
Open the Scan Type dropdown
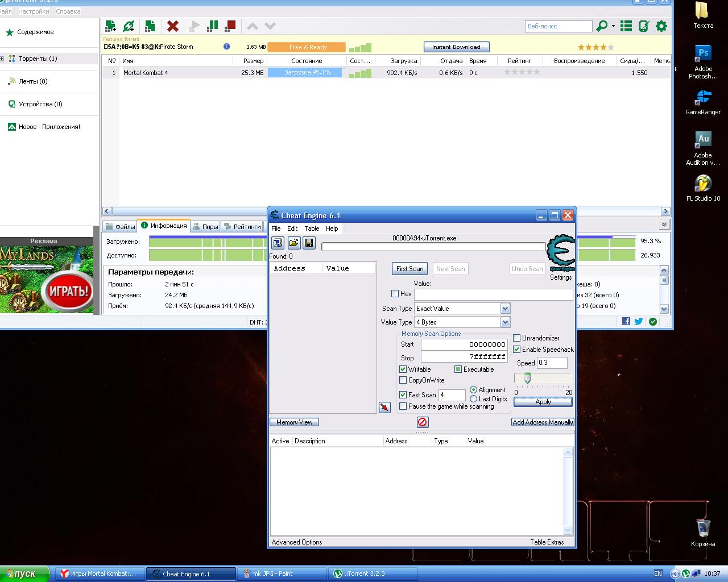(x=505, y=309)
